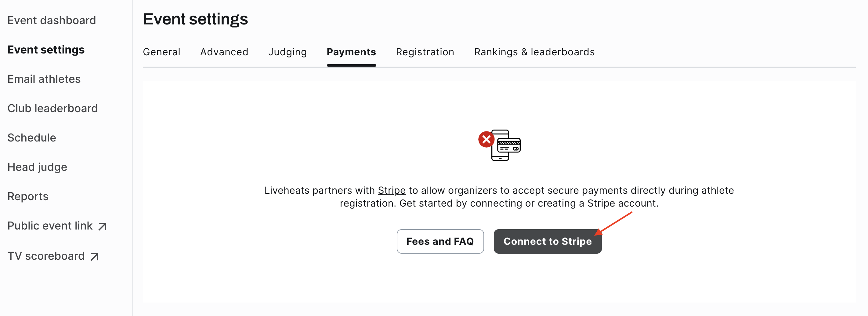View Reports from the sidebar
This screenshot has width=868, height=316.
pos(28,196)
